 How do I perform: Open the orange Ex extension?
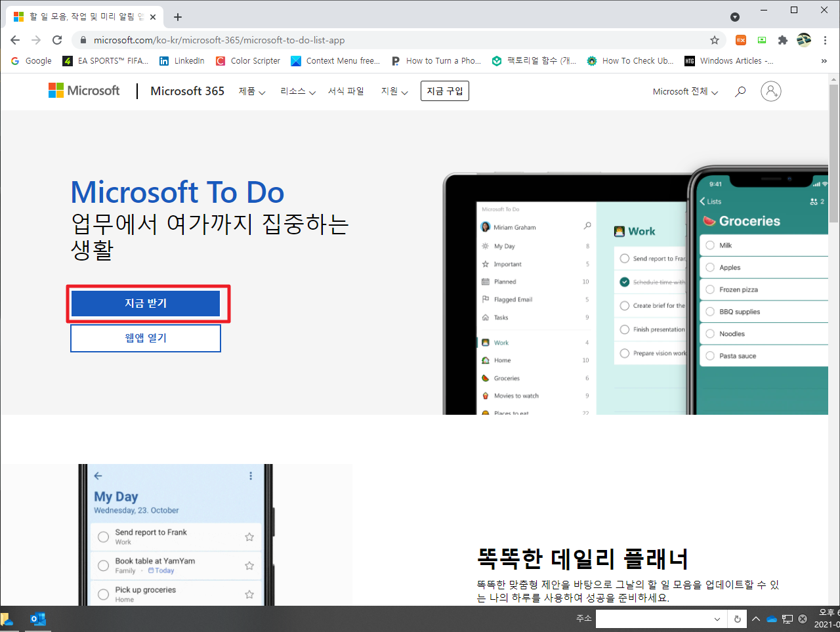tap(741, 40)
